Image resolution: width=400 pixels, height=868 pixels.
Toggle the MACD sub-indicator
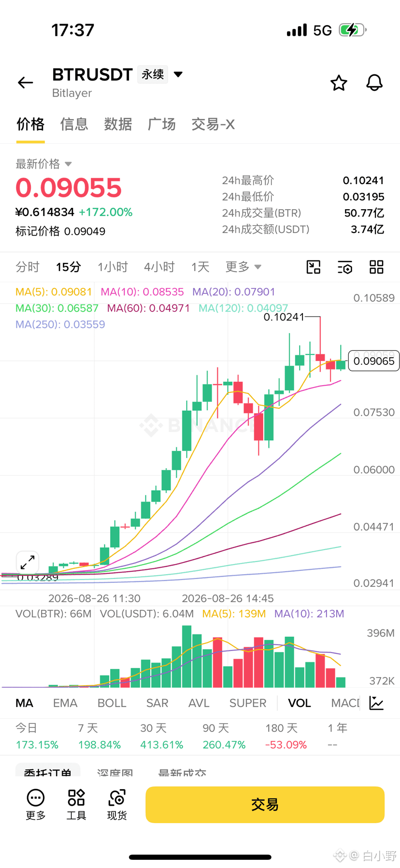pos(345,703)
